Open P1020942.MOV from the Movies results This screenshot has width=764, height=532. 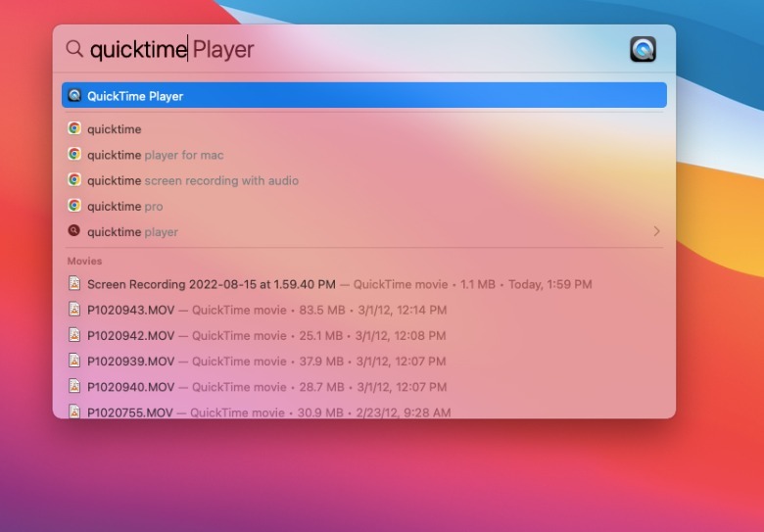pyautogui.click(x=131, y=336)
